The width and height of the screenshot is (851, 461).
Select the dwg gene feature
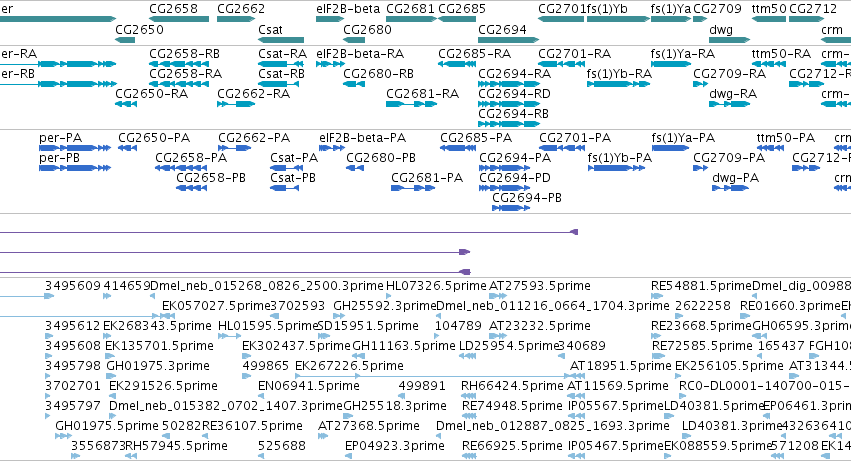729,40
